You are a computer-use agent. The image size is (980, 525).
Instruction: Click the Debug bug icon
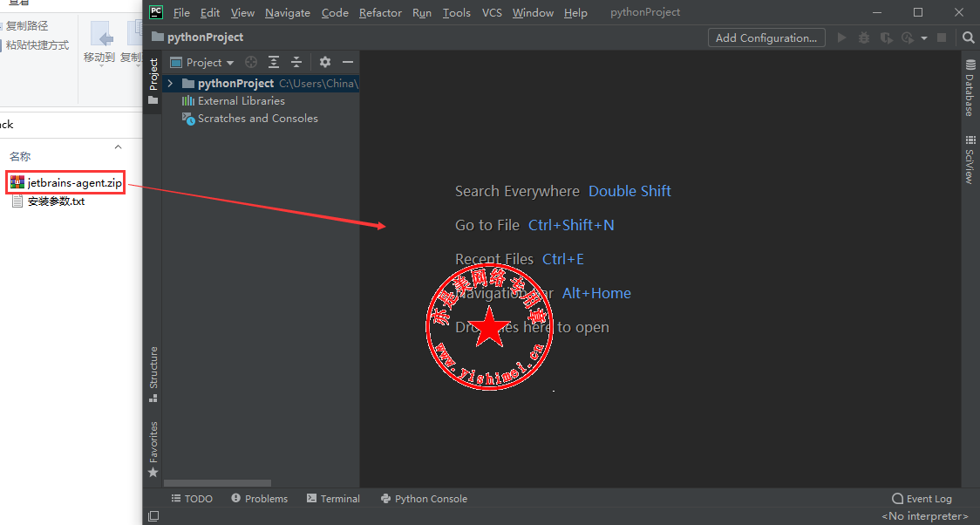[x=864, y=37]
